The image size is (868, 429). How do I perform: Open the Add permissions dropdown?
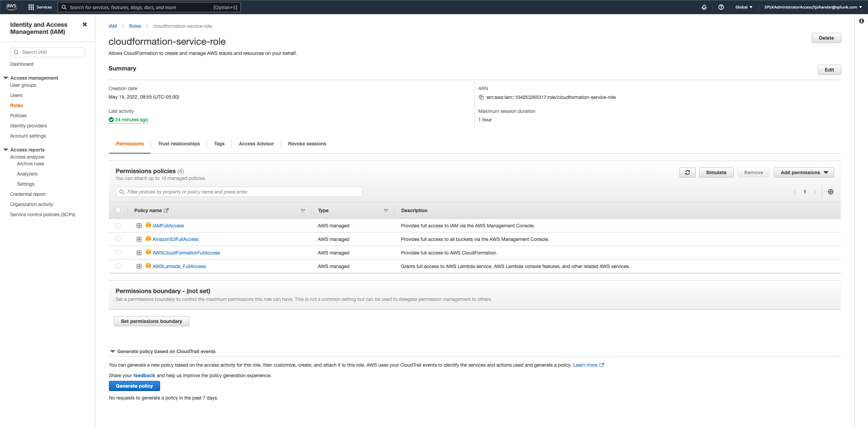(804, 172)
